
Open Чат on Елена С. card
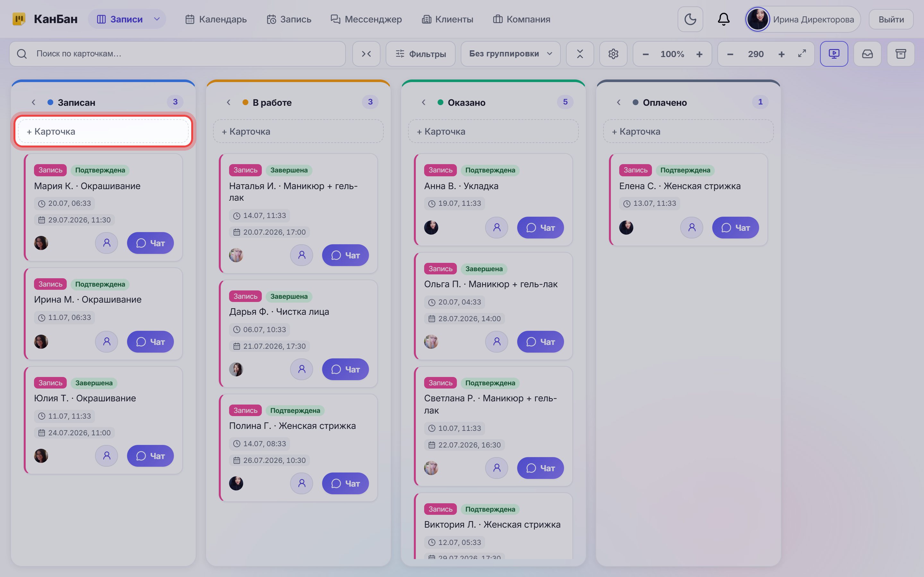(x=735, y=228)
